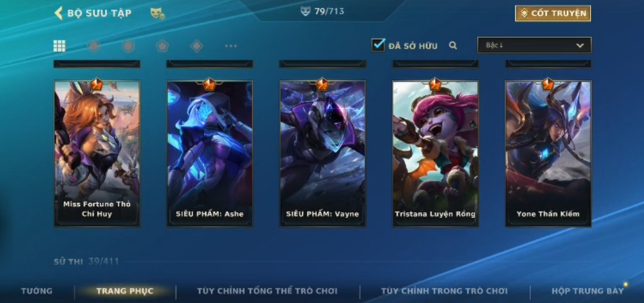Screen dimensions: 644x303
Task: Click the Cốt Truyện button
Action: [x=553, y=14]
